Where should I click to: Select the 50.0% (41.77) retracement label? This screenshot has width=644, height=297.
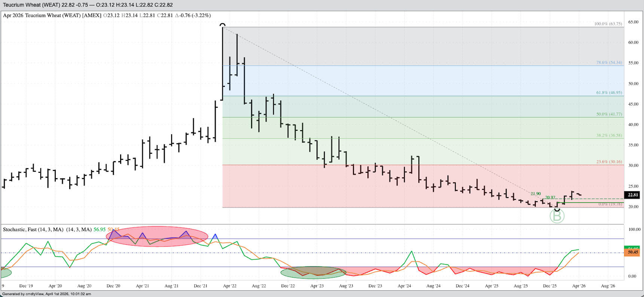click(609, 114)
